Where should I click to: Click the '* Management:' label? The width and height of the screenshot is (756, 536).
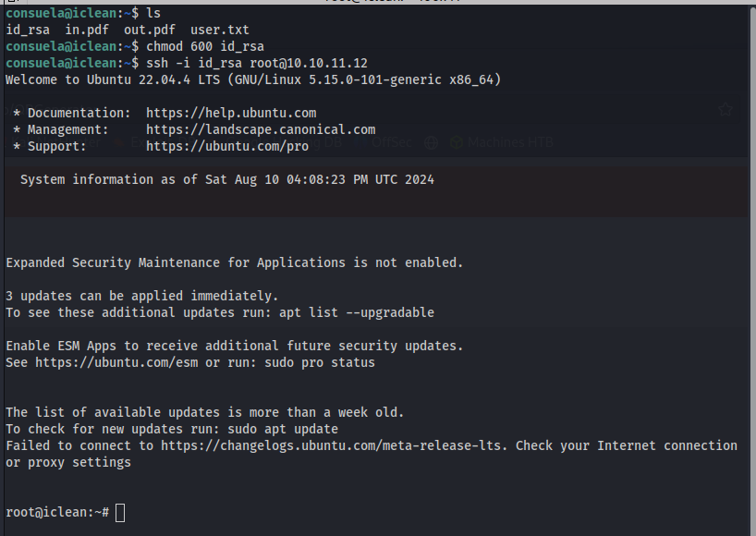click(61, 129)
